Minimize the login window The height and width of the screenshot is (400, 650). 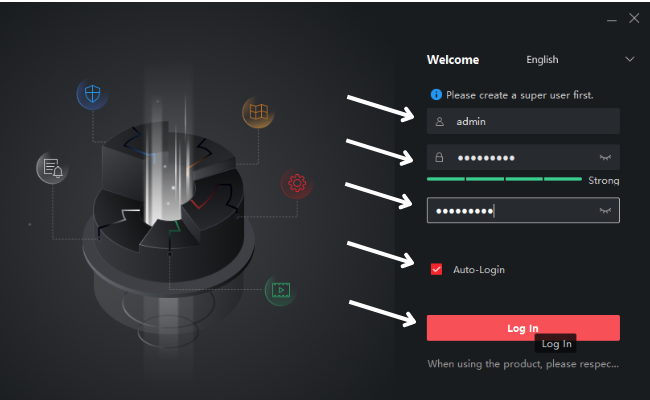612,19
